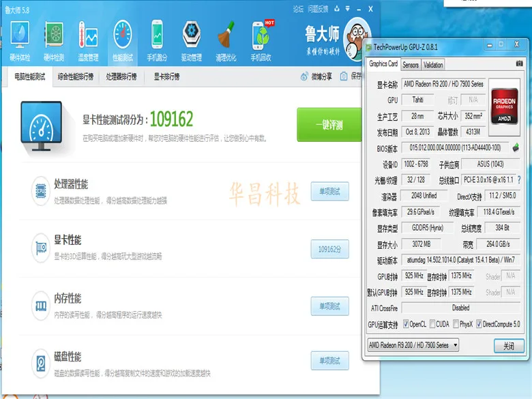Click the Radeon Graphics logo in GPU-Z

(x=504, y=106)
